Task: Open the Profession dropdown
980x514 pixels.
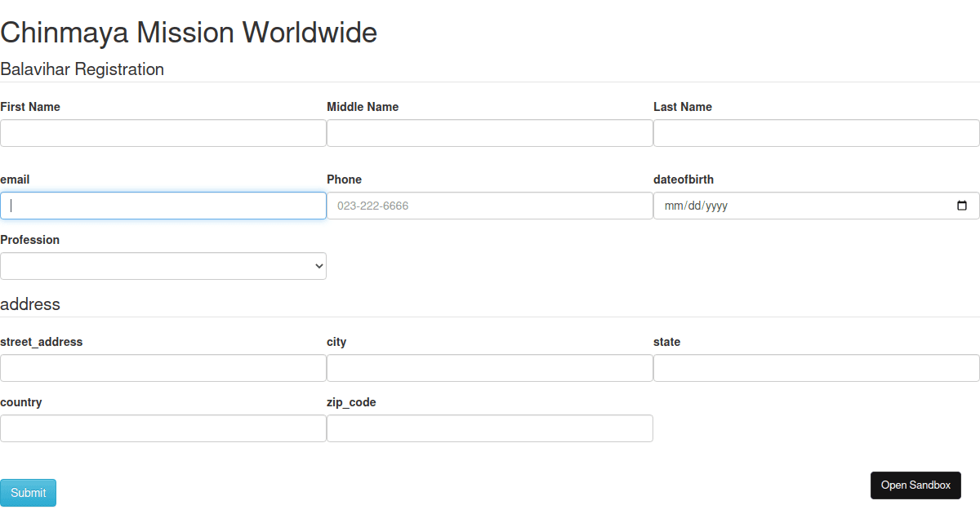Action: tap(163, 266)
